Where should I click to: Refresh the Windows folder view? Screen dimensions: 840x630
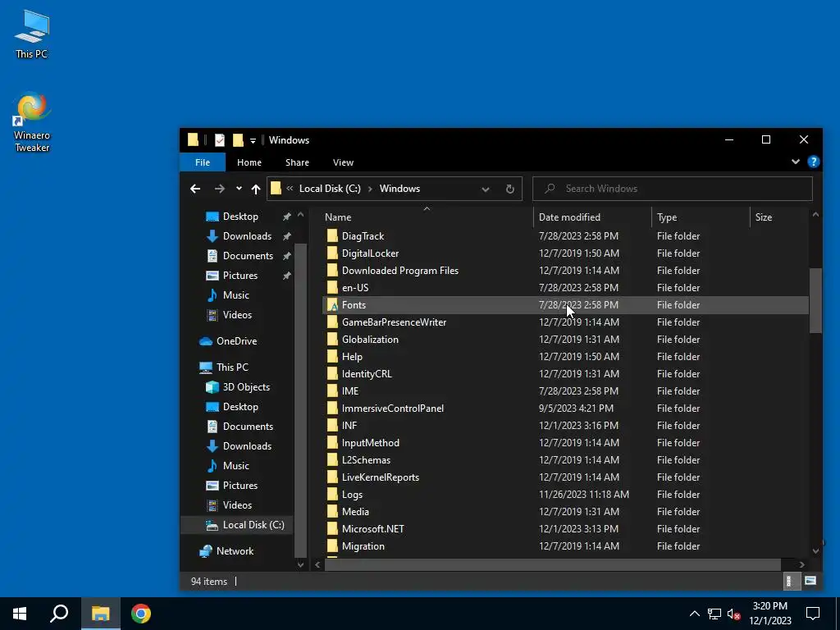point(510,189)
